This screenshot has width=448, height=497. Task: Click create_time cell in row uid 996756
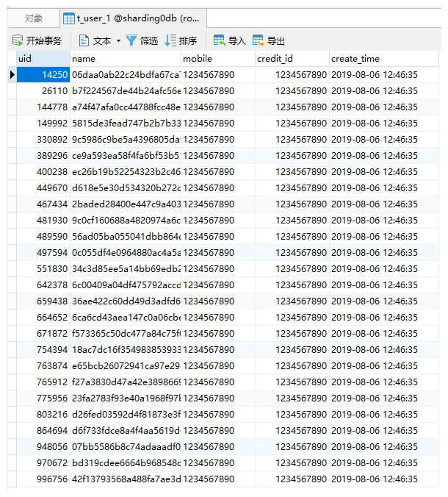coord(384,479)
